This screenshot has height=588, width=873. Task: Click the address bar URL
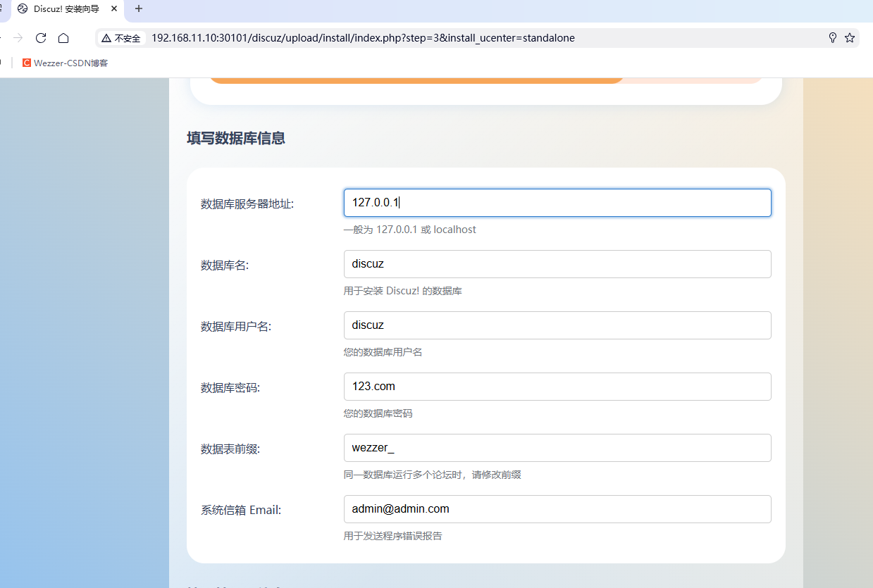coord(363,38)
